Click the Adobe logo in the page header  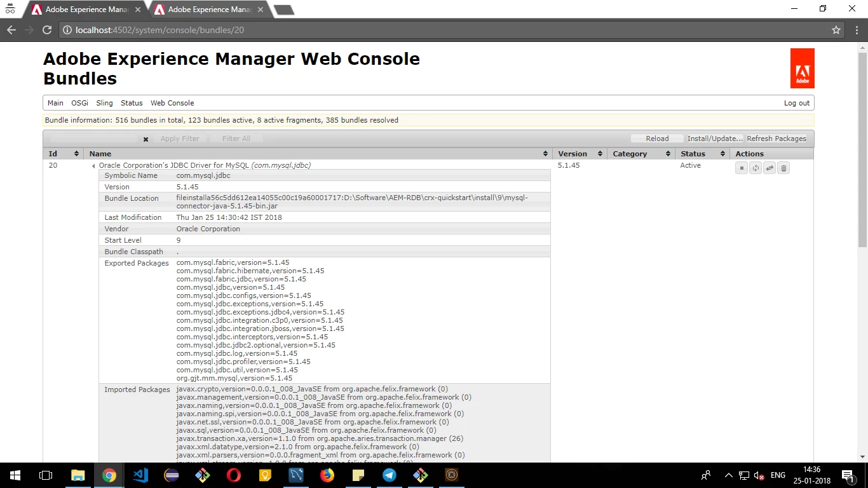[802, 69]
